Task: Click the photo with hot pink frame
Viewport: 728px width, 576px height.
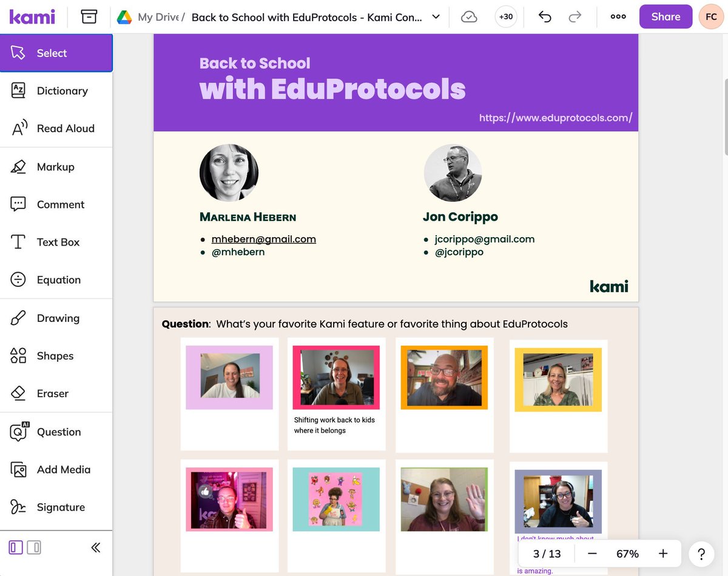Action: click(x=336, y=378)
